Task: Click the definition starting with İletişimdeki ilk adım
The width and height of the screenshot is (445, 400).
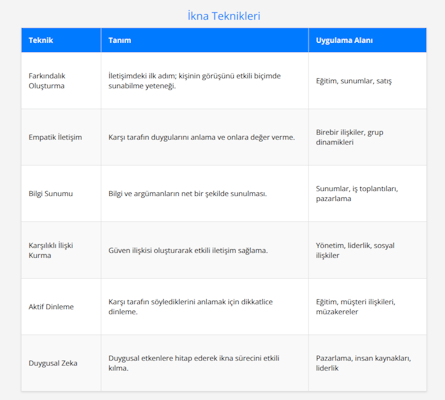Action: point(194,81)
